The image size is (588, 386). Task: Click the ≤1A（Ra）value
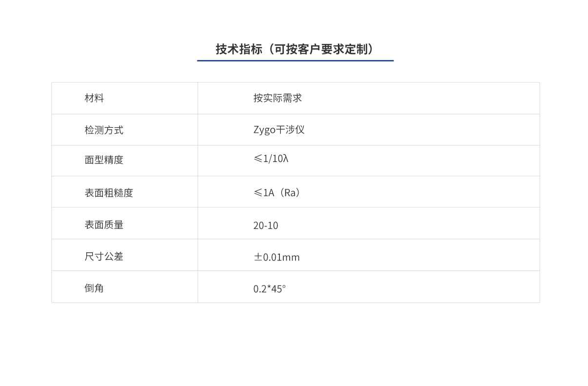click(275, 192)
